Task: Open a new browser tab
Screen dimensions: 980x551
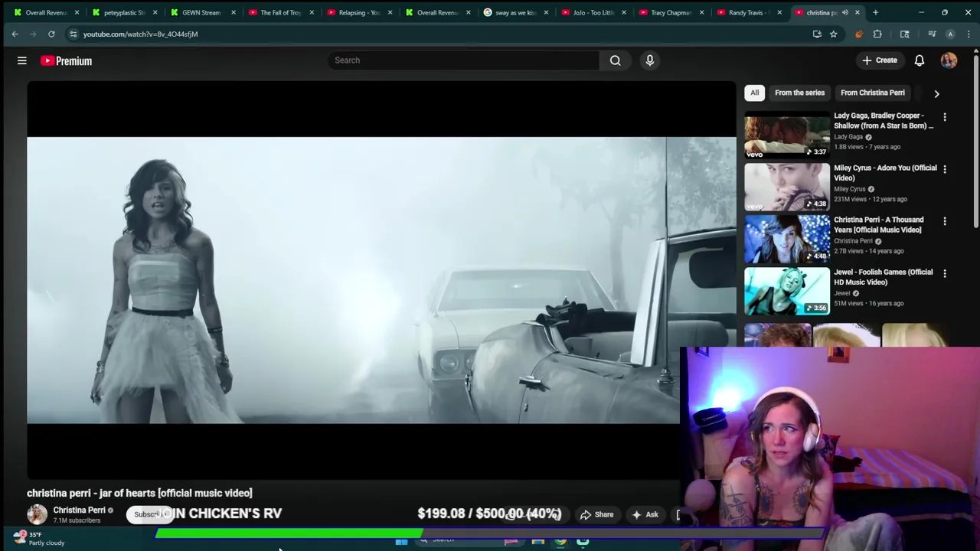Action: [876, 12]
